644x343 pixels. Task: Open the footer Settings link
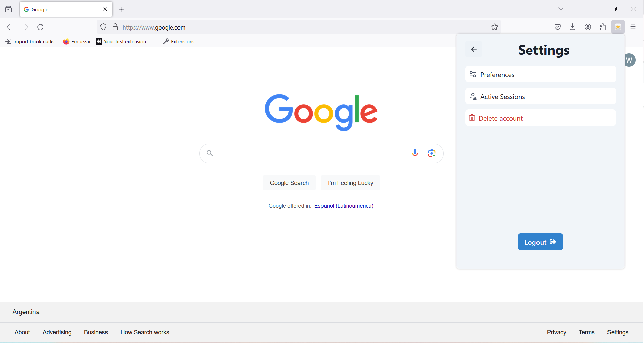click(x=618, y=332)
